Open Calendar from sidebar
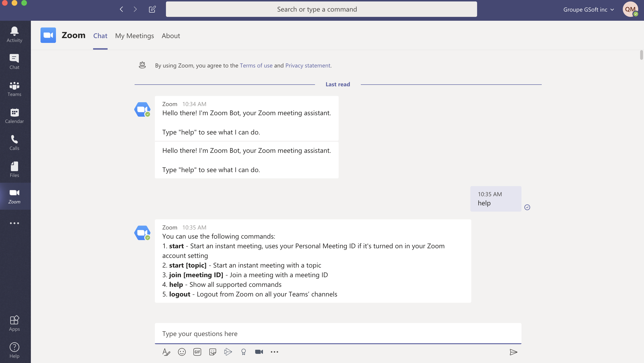Viewport: 644px width, 363px height. pyautogui.click(x=15, y=116)
